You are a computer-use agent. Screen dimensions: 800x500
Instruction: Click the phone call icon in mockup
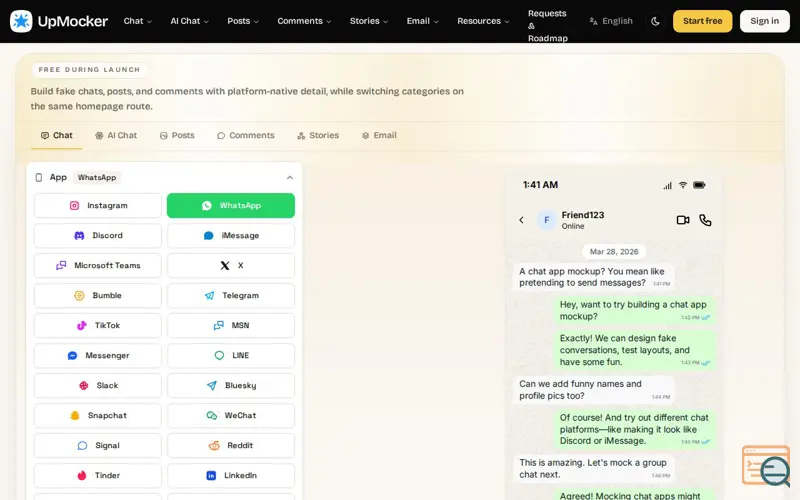tap(705, 220)
